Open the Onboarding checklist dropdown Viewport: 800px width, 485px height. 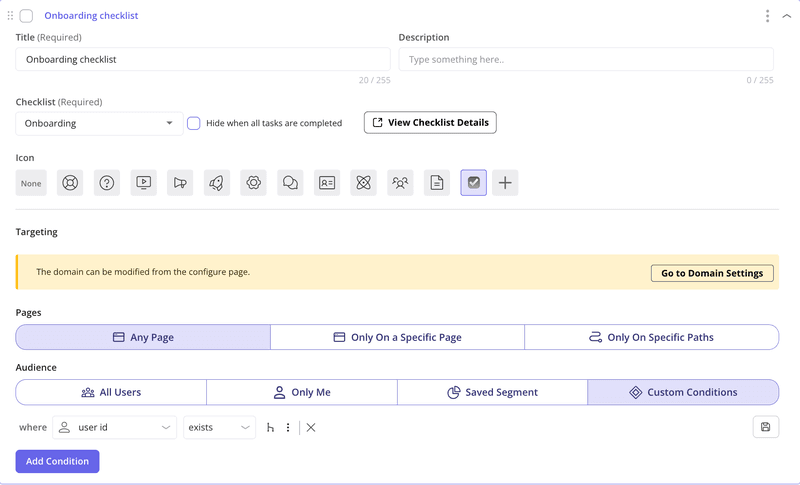99,123
